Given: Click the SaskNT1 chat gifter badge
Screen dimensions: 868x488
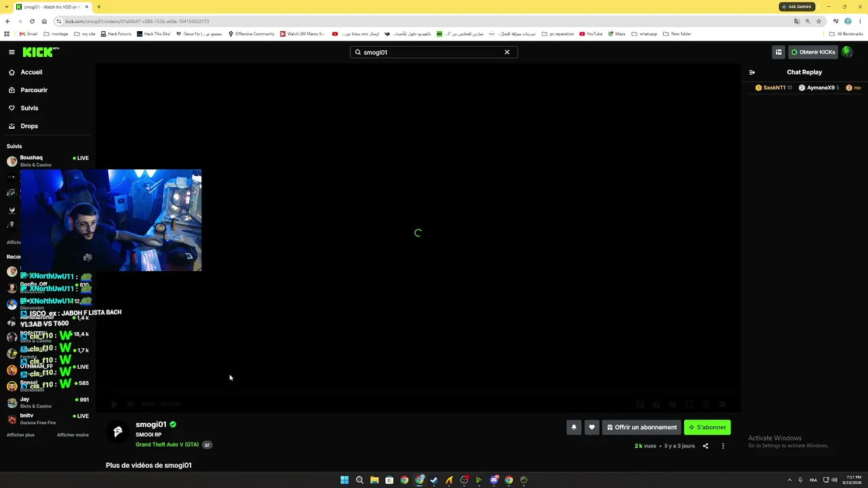Looking at the screenshot, I should click(x=773, y=87).
